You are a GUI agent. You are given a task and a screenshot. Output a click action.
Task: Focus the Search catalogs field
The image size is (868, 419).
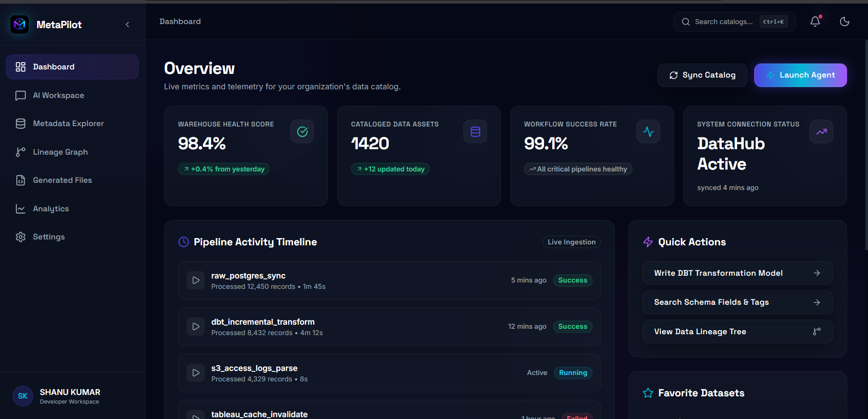click(734, 22)
